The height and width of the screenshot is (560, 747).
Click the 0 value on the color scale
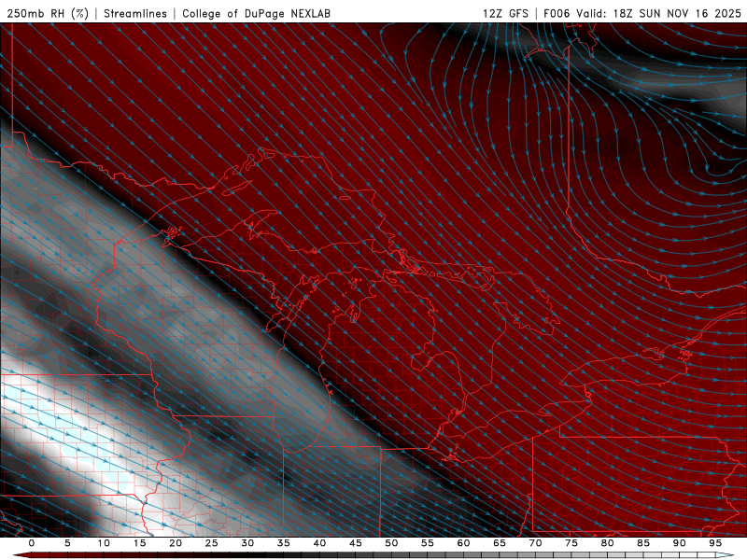pos(32,543)
